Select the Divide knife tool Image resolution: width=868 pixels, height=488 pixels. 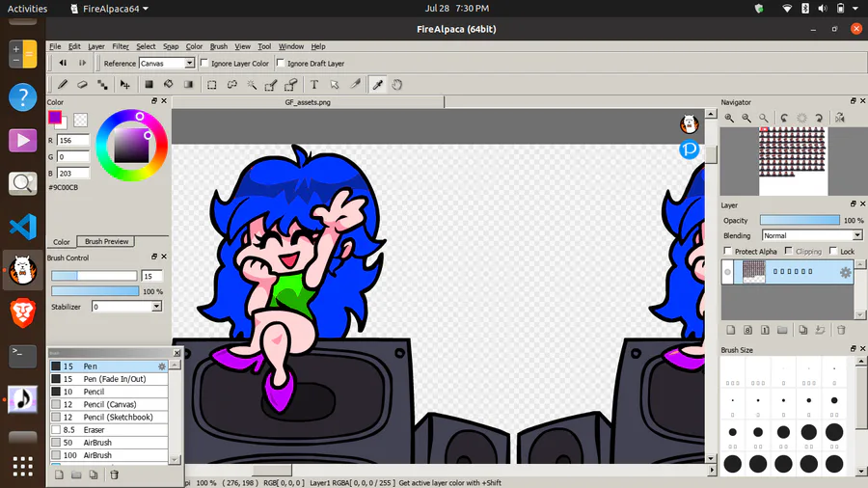point(355,85)
